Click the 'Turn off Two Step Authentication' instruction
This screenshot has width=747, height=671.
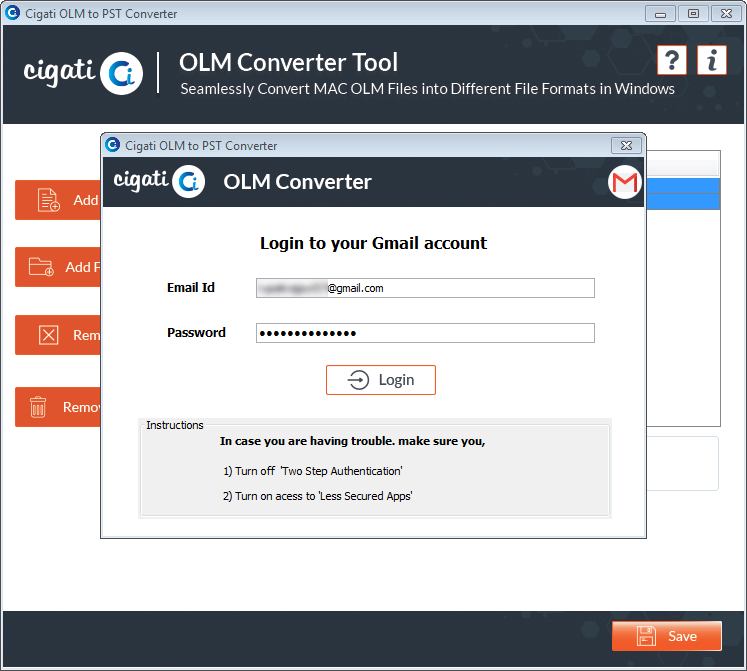tap(313, 471)
